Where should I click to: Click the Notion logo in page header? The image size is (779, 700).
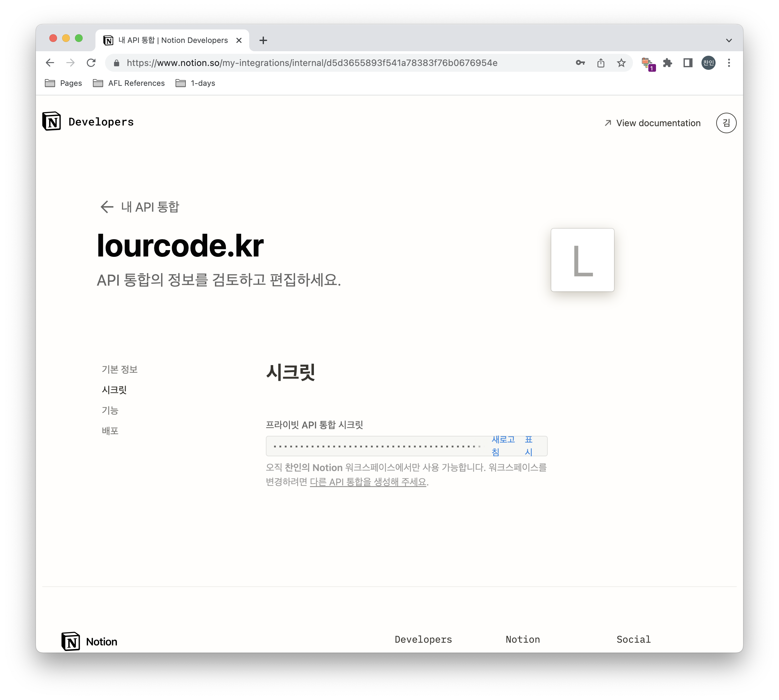52,122
